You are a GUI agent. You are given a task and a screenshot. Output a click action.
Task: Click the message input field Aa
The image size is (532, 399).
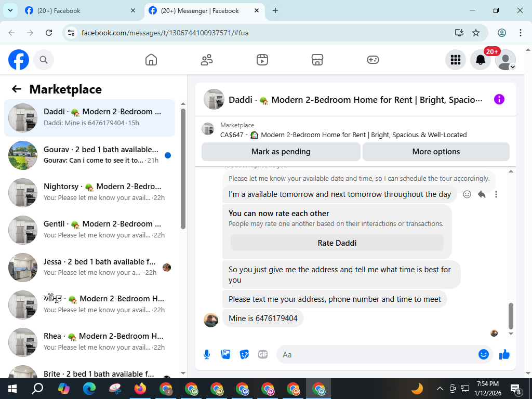click(377, 354)
